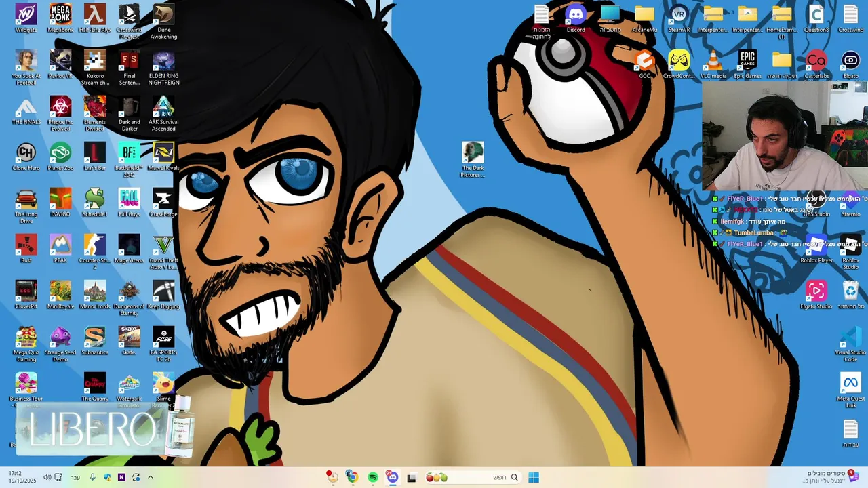
Task: Launch Counter-Strike 2 shortcut
Action: pos(94,252)
